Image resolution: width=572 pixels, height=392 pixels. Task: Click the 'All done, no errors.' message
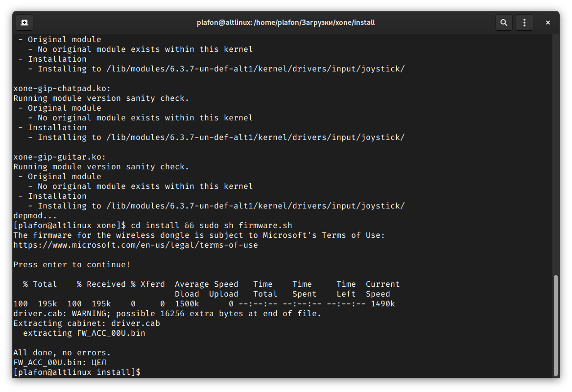click(x=62, y=353)
